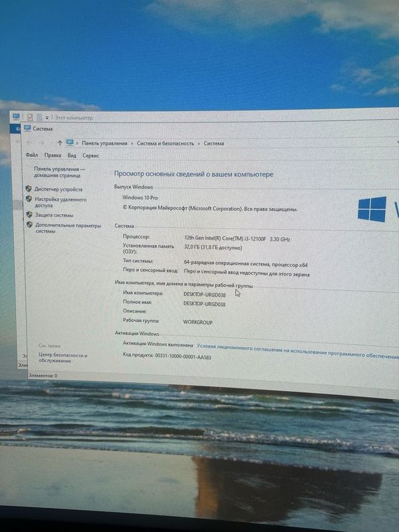Open quick access toolbar dropdown arrow
This screenshot has width=399, height=532.
click(47, 118)
